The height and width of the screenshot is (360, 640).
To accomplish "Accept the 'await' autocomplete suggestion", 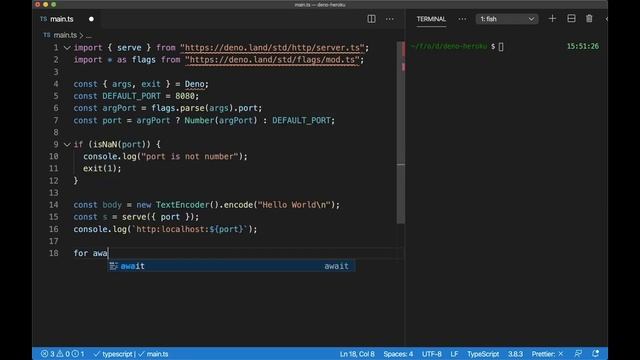I will (x=231, y=266).
